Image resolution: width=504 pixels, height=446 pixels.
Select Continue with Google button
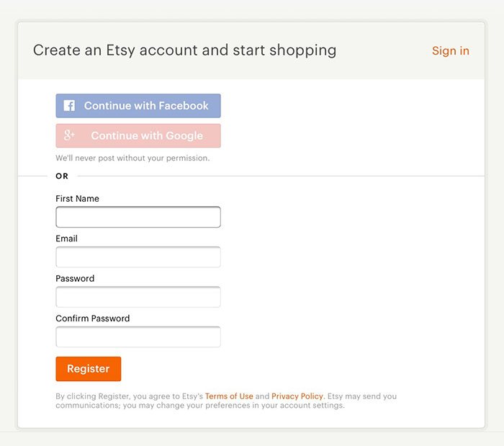[138, 135]
